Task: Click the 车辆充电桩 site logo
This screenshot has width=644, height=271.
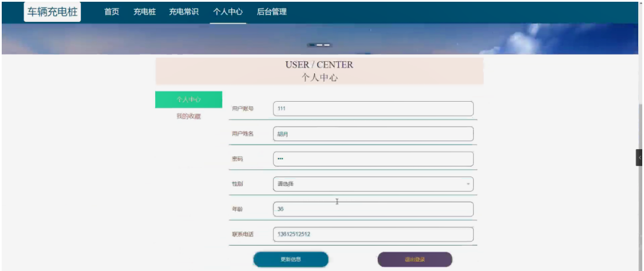Action: click(52, 12)
